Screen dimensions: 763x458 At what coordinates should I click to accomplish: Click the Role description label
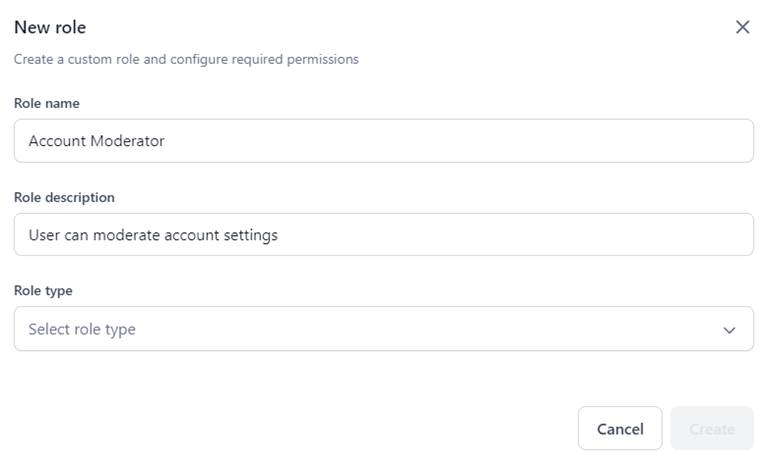click(64, 197)
